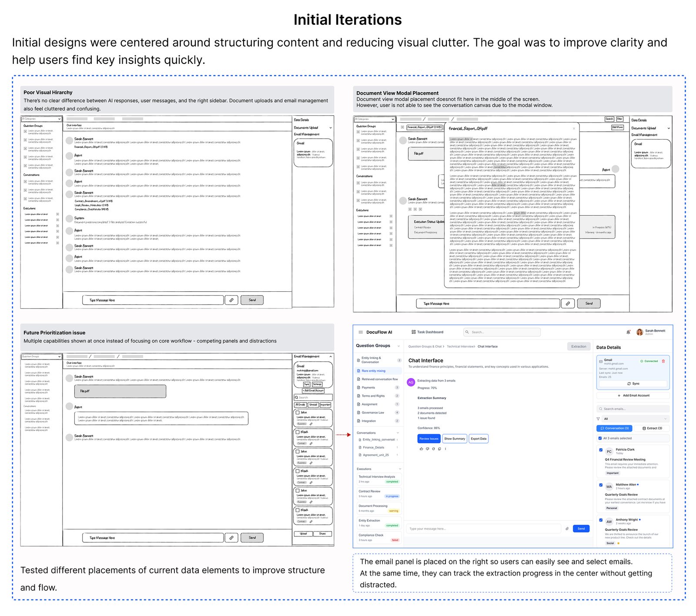This screenshot has width=696, height=616.
Task: Click thumbs down under extraction summary
Action: tap(427, 449)
